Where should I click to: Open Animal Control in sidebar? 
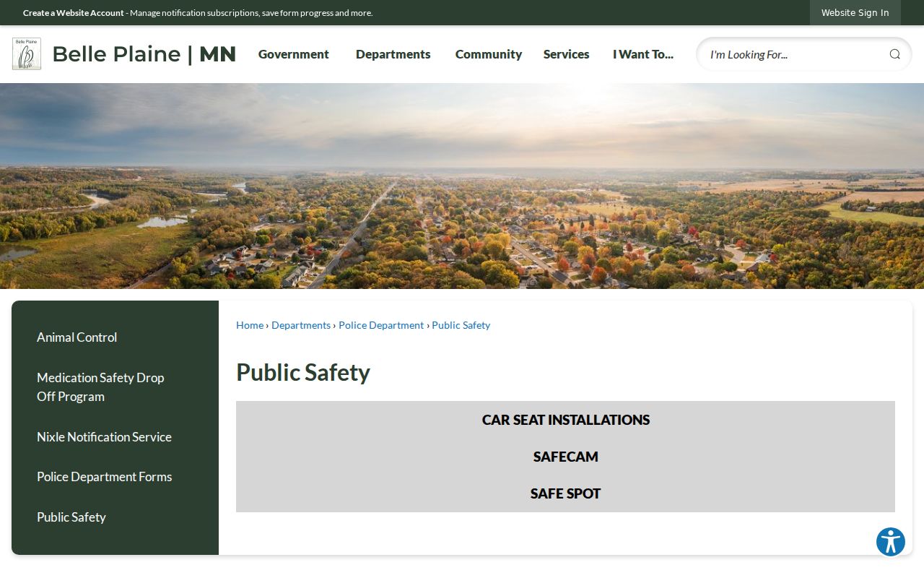77,337
